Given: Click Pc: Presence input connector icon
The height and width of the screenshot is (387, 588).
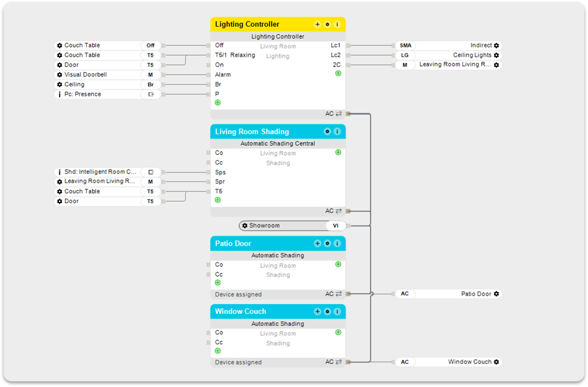Looking at the screenshot, I should [x=151, y=94].
